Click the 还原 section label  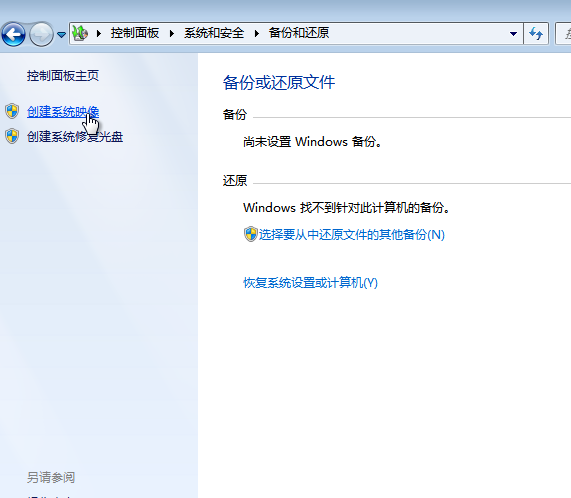pos(235,181)
